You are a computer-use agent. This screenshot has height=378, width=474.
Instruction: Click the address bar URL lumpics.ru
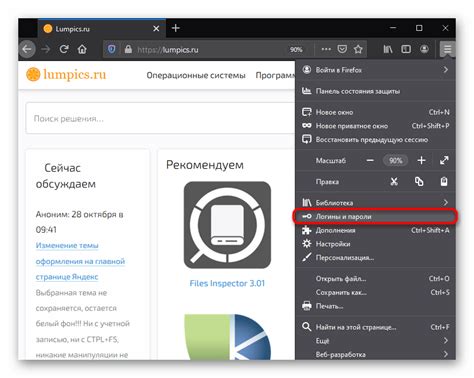point(168,50)
